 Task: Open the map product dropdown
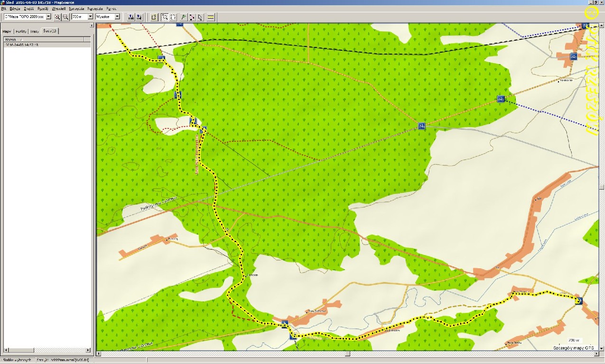pos(48,17)
